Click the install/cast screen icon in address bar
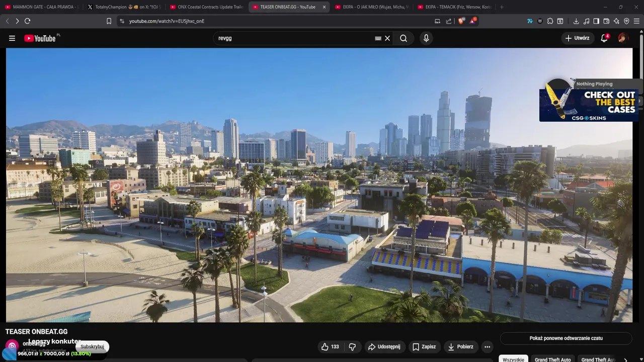The height and width of the screenshot is (362, 644). 437,21
